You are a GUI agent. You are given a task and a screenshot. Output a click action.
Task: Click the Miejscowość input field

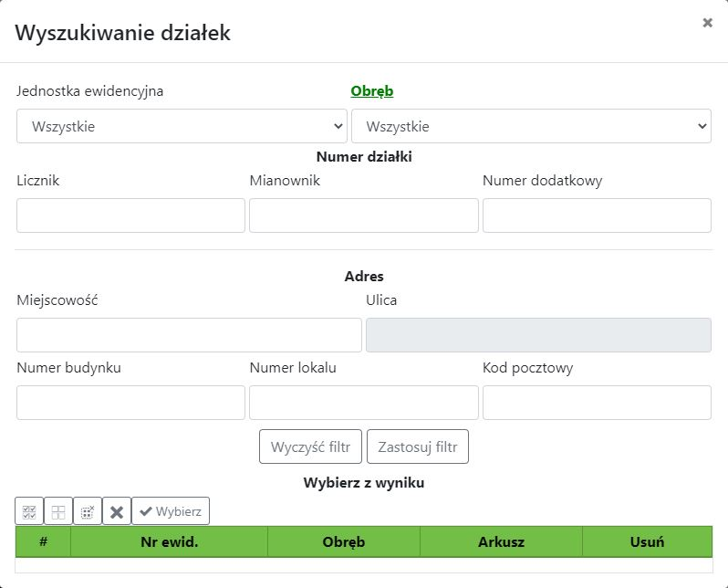(x=189, y=335)
